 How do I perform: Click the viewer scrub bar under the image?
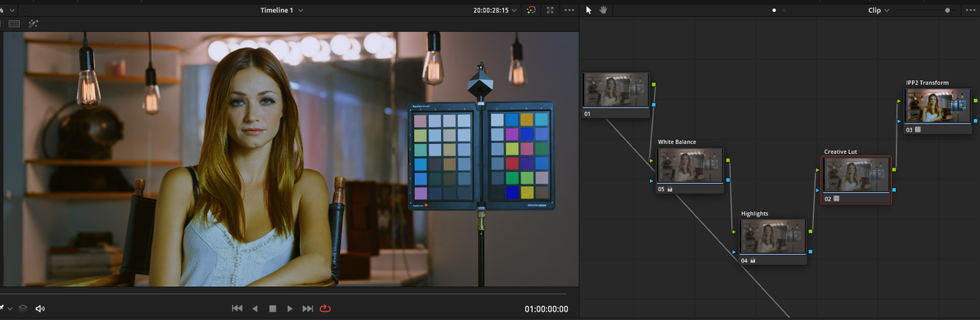[x=284, y=293]
